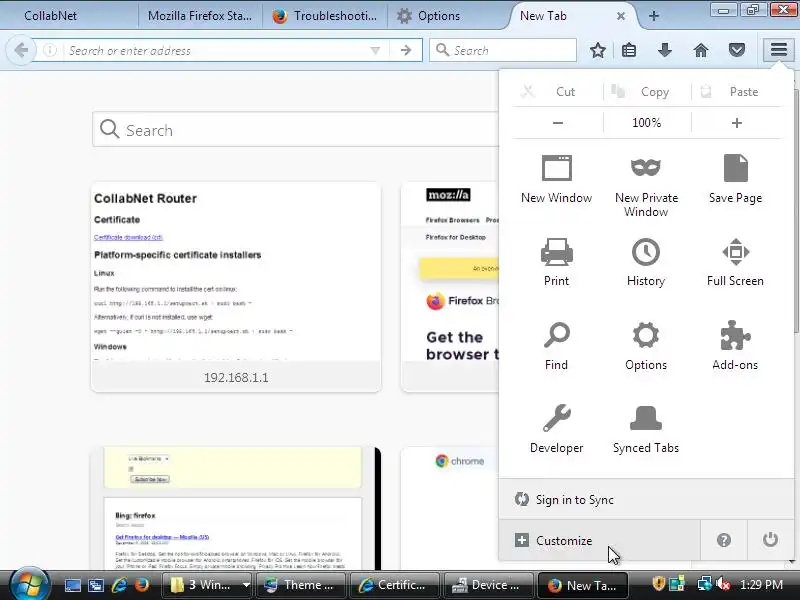This screenshot has height=600, width=800.
Task: Bookmark this page with star icon
Action: pos(597,50)
